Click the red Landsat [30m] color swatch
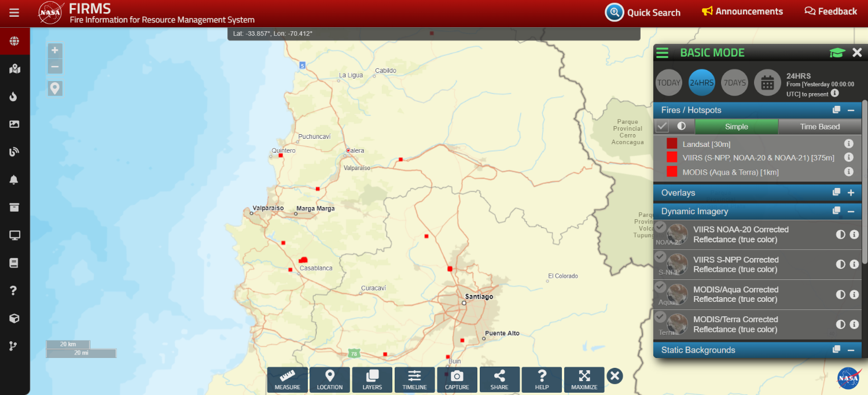Viewport: 868px width, 395px height. [x=672, y=143]
